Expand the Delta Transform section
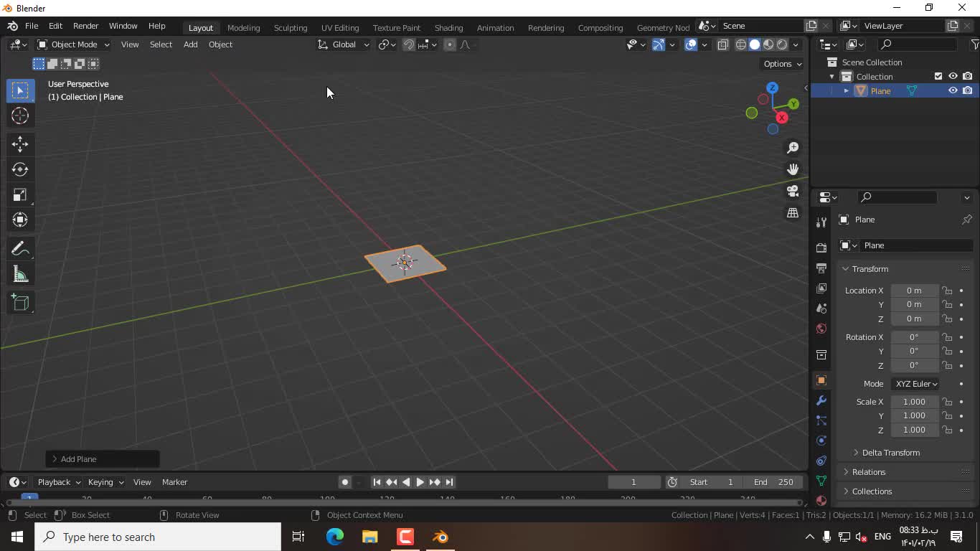Viewport: 980px width, 551px height. (x=890, y=453)
